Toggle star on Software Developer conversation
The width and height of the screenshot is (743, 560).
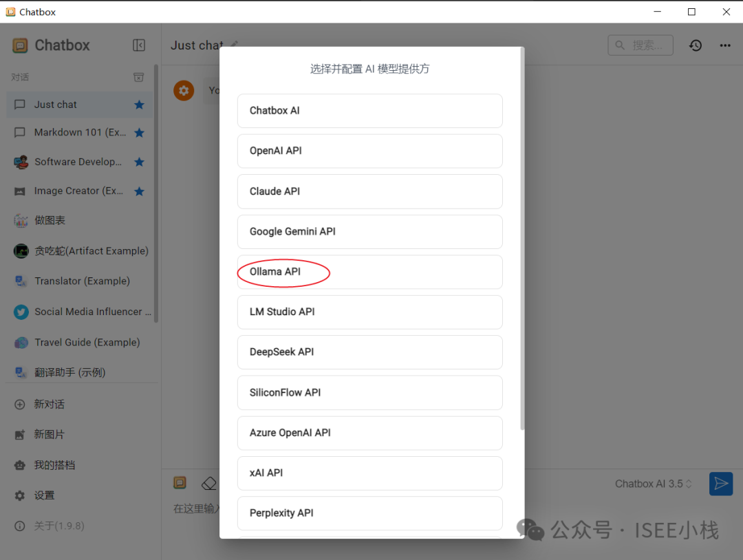pos(139,162)
